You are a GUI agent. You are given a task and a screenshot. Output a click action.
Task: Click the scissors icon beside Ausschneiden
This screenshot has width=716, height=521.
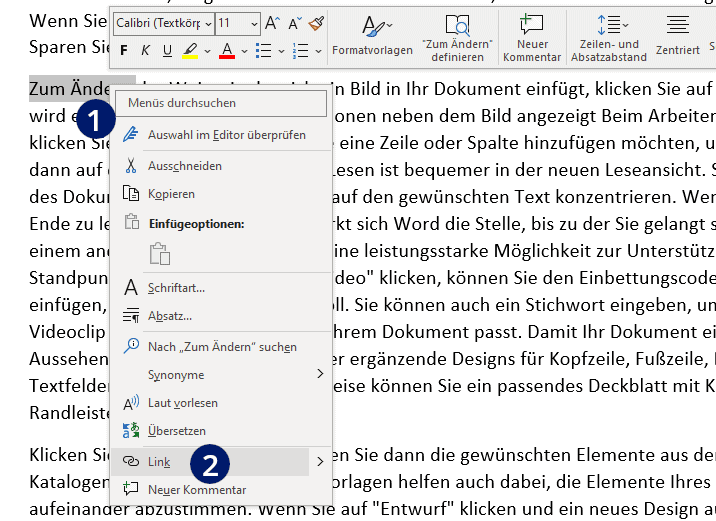point(131,166)
